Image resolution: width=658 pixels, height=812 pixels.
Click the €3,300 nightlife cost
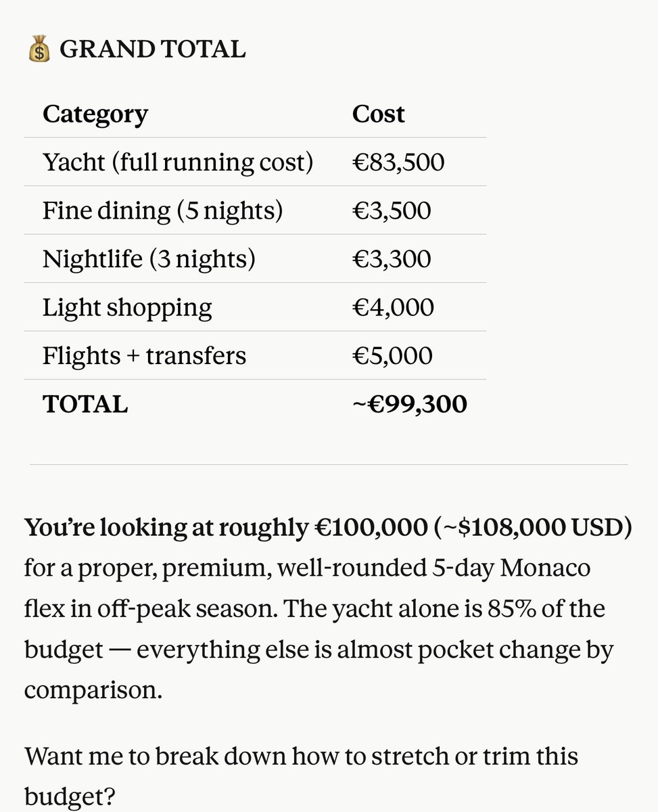[391, 259]
